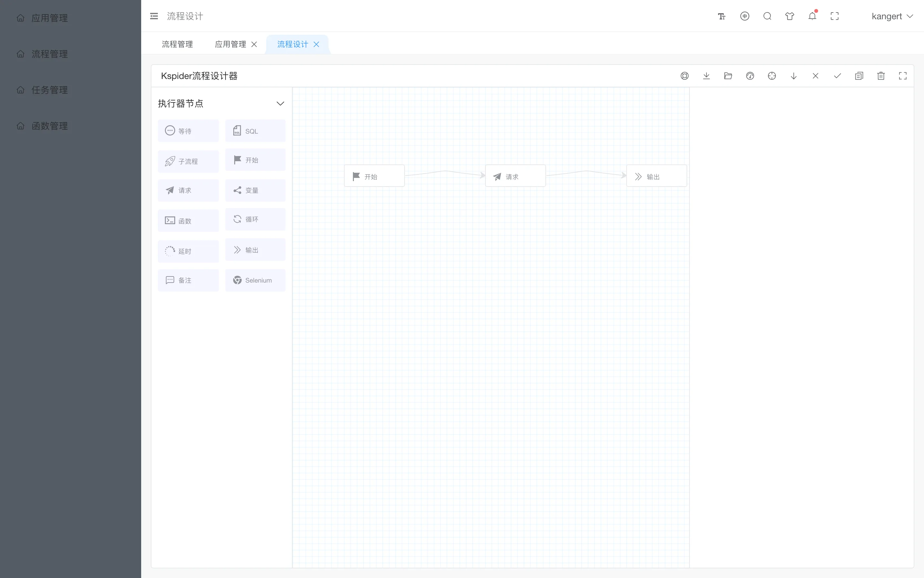Open the folder icon in designer toolbar
This screenshot has width=924, height=578.
728,76
